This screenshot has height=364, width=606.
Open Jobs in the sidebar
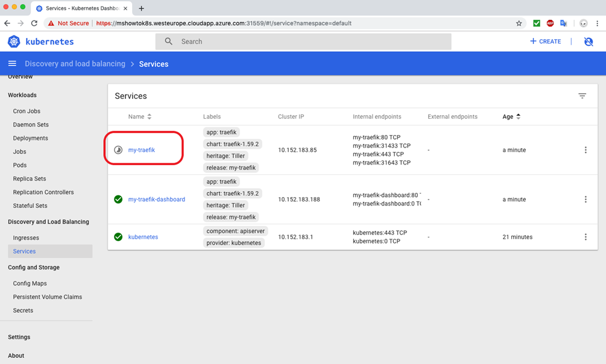point(20,151)
